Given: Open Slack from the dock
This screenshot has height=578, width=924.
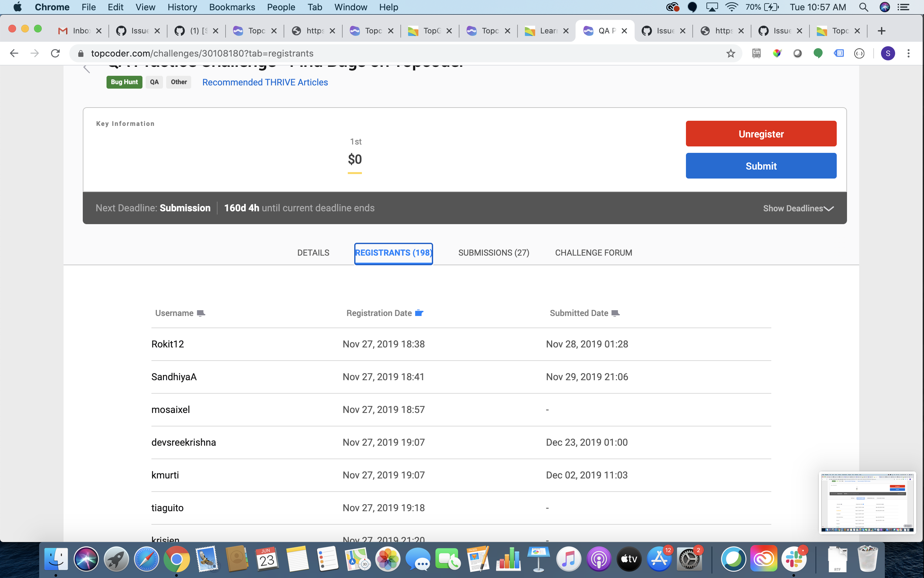Looking at the screenshot, I should point(793,559).
